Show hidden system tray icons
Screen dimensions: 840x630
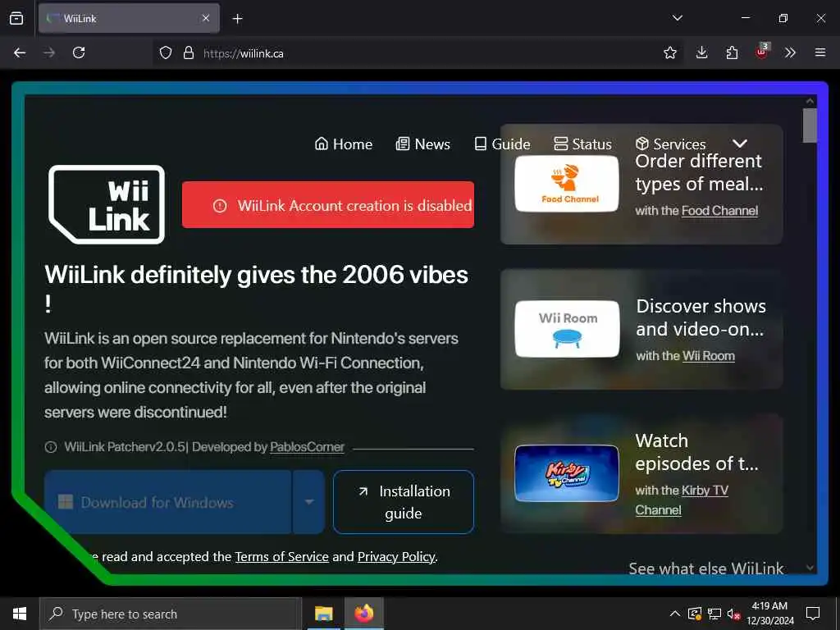pyautogui.click(x=675, y=614)
